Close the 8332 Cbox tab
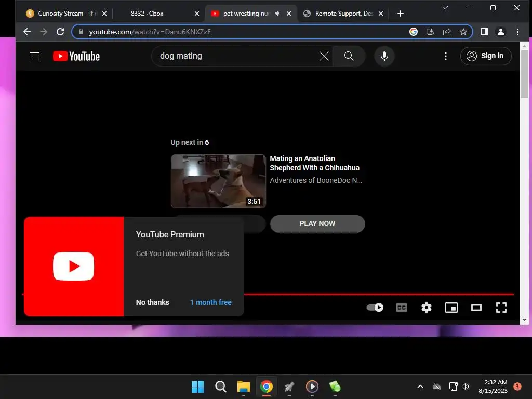The height and width of the screenshot is (399, 532). [197, 14]
